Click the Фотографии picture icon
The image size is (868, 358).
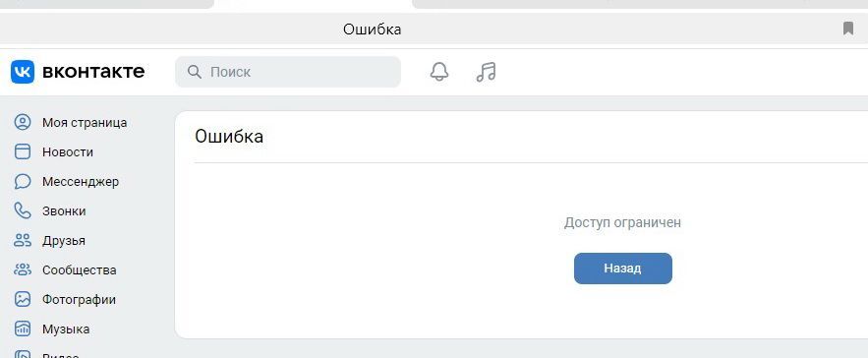pyautogui.click(x=23, y=299)
